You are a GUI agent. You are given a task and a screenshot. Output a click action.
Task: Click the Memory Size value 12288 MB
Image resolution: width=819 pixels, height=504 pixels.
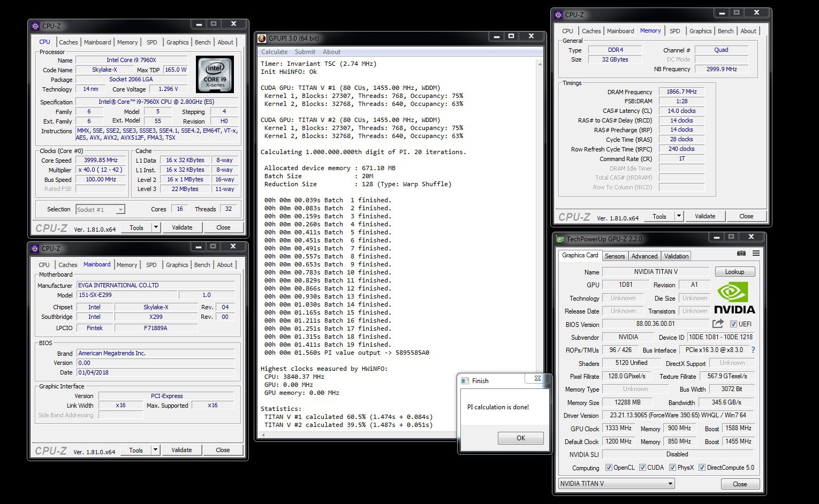pyautogui.click(x=627, y=402)
